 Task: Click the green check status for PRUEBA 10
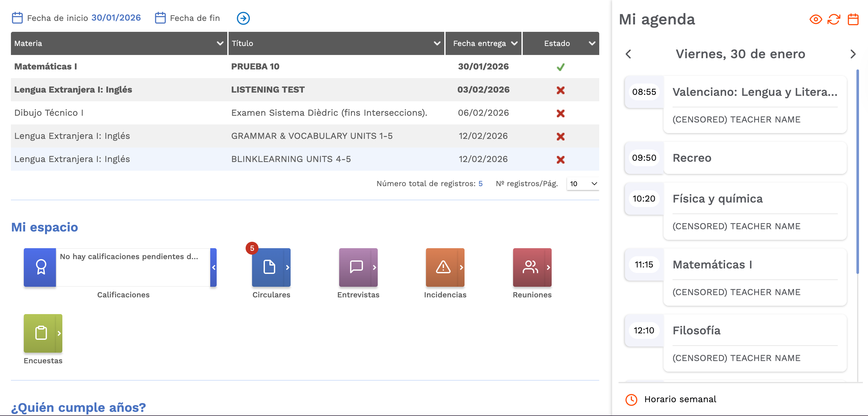(560, 67)
